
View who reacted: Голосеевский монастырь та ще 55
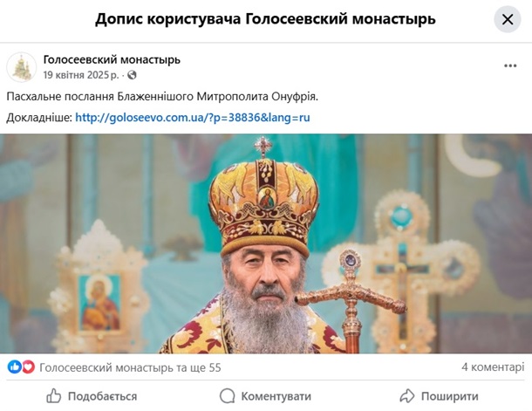(x=130, y=367)
